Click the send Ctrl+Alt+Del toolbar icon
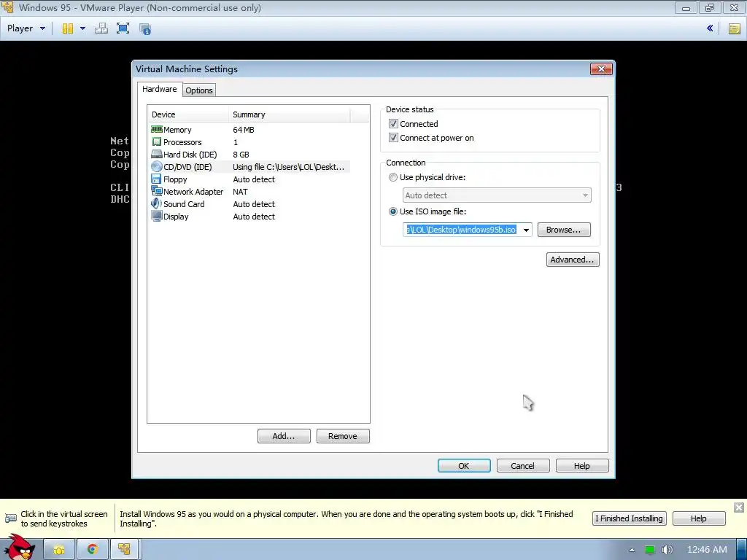Image resolution: width=747 pixels, height=560 pixels. pyautogui.click(x=101, y=28)
